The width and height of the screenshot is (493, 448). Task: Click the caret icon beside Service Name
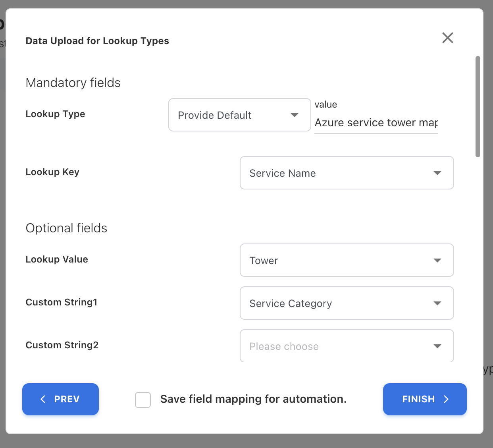(437, 173)
